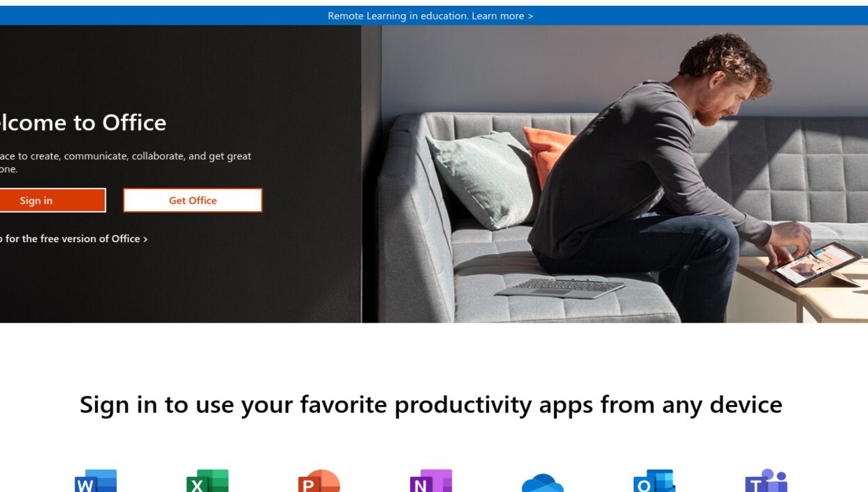This screenshot has width=868, height=492.
Task: Launch the PowerPoint app icon
Action: point(319,481)
